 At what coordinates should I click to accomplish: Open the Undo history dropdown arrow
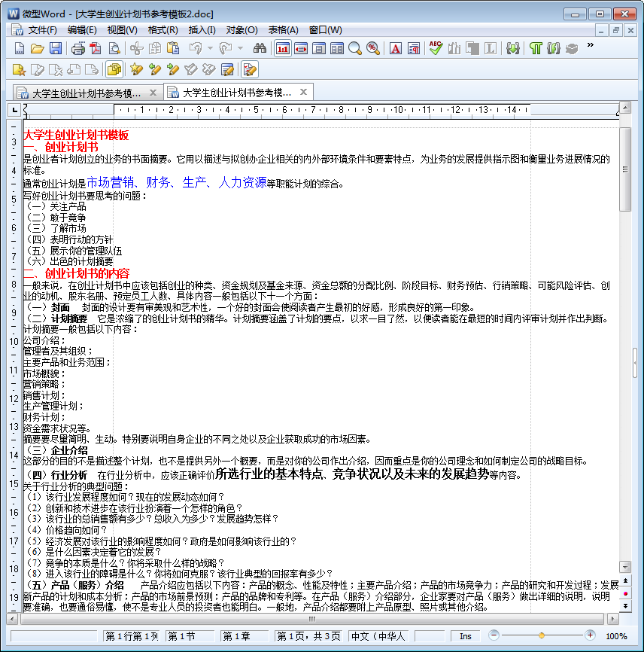click(210, 49)
